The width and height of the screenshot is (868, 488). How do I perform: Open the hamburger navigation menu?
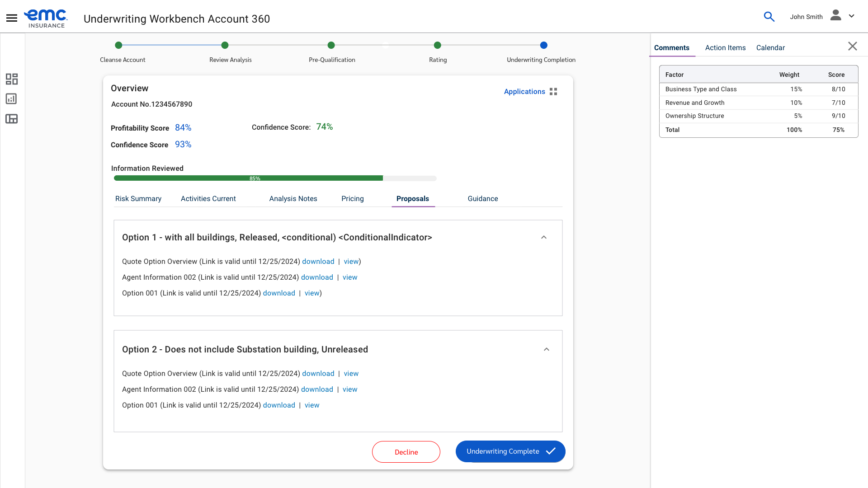click(x=12, y=18)
